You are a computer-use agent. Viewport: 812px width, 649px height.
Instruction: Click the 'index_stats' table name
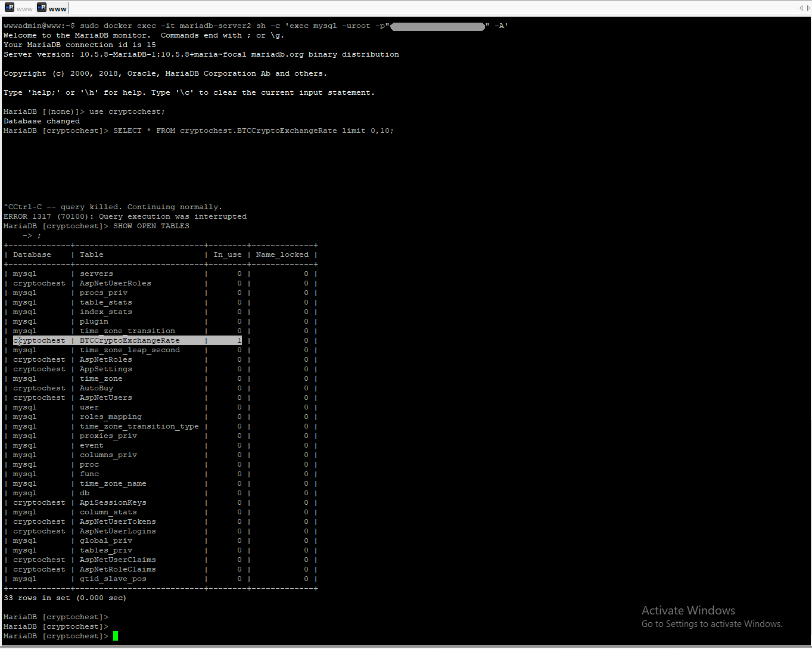pos(106,312)
